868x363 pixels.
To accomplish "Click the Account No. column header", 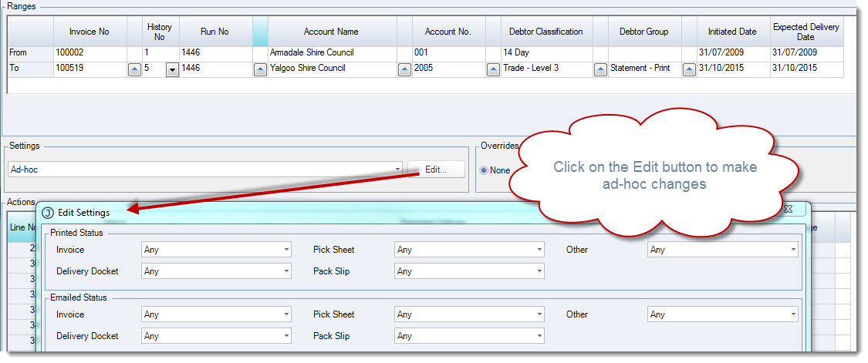I will [448, 32].
